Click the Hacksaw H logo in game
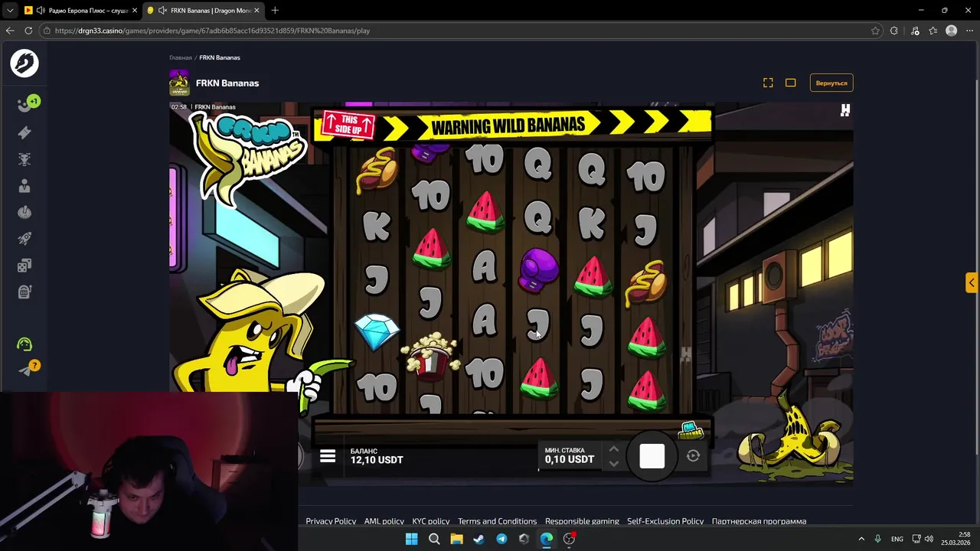This screenshot has height=551, width=980. coord(845,110)
